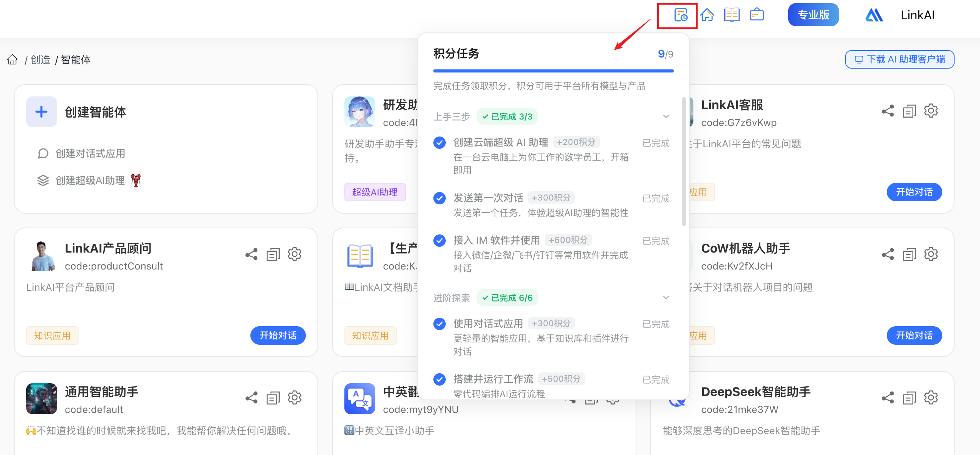This screenshot has width=980, height=455.
Task: Start chat with LinkAI产品顾问
Action: pos(278,335)
